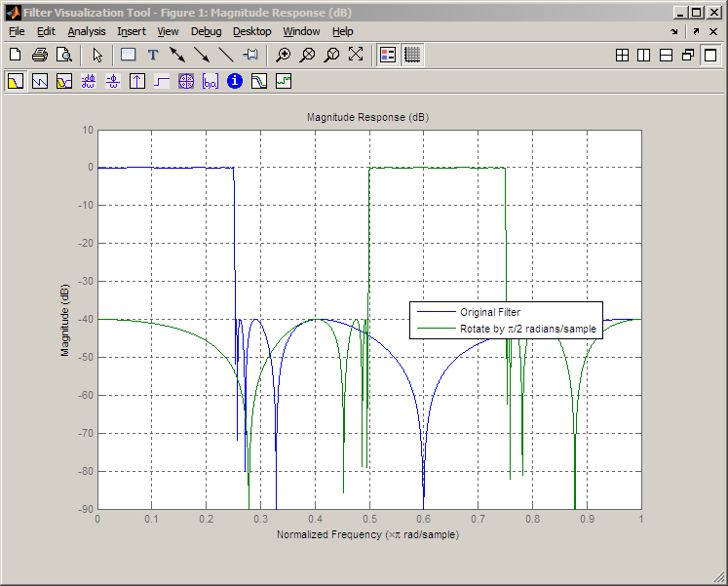Image resolution: width=728 pixels, height=586 pixels.
Task: Open the Group Delay response analysis
Action: click(89, 81)
